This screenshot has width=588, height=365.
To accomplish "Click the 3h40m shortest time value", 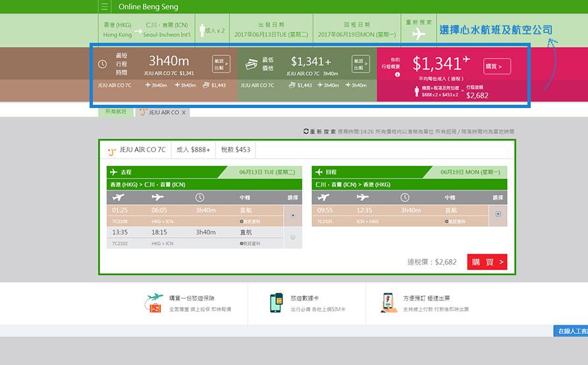I will [x=169, y=61].
